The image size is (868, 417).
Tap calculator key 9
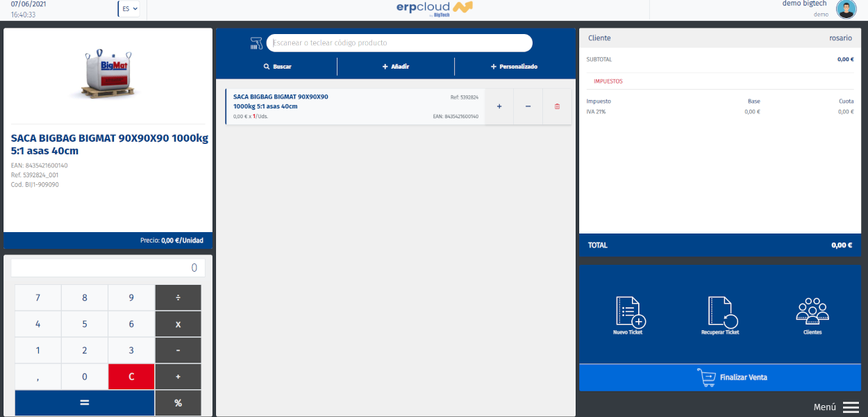(x=131, y=297)
